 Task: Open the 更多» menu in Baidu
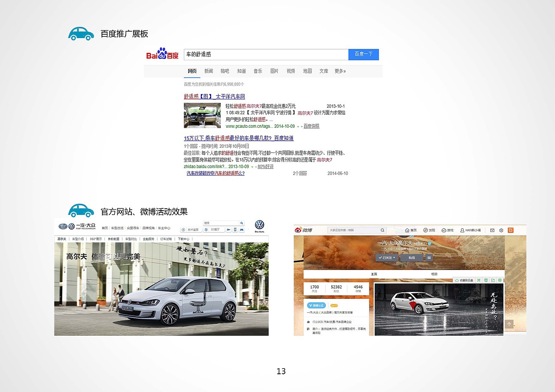340,71
